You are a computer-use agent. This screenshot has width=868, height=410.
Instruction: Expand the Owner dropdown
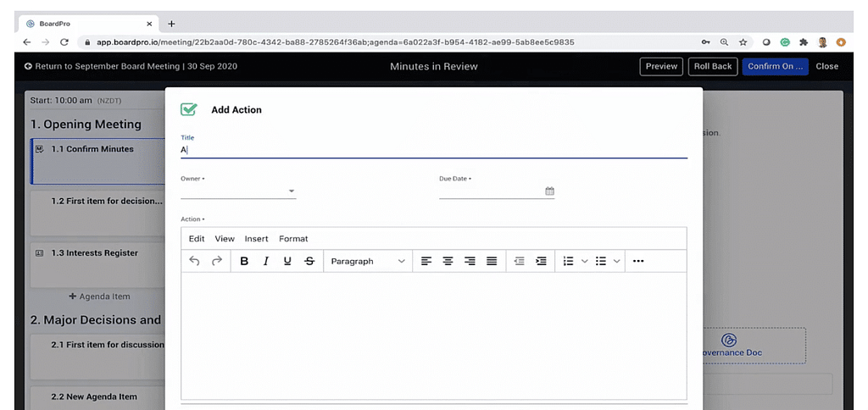coord(292,191)
